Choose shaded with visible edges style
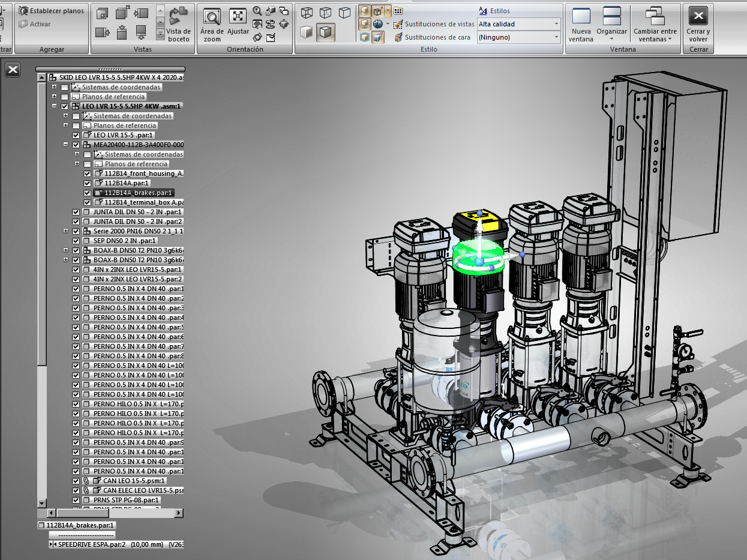Image resolution: width=747 pixels, height=560 pixels. (326, 32)
